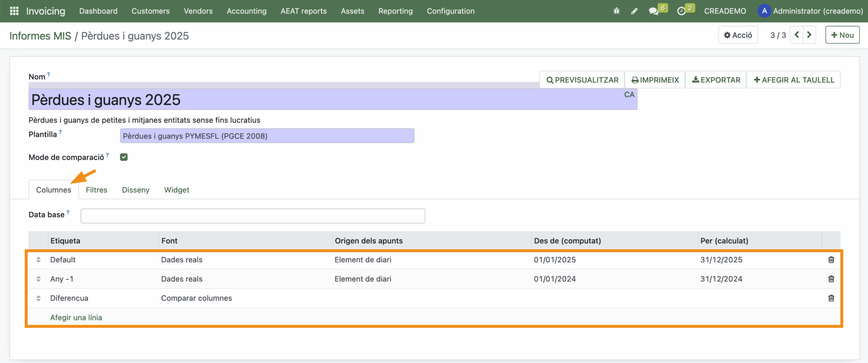Expand the Administrator user menu
This screenshot has height=363, width=868.
810,11
